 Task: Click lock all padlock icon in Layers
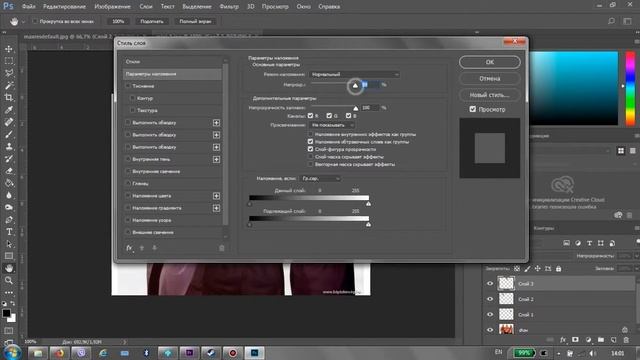[x=558, y=269]
